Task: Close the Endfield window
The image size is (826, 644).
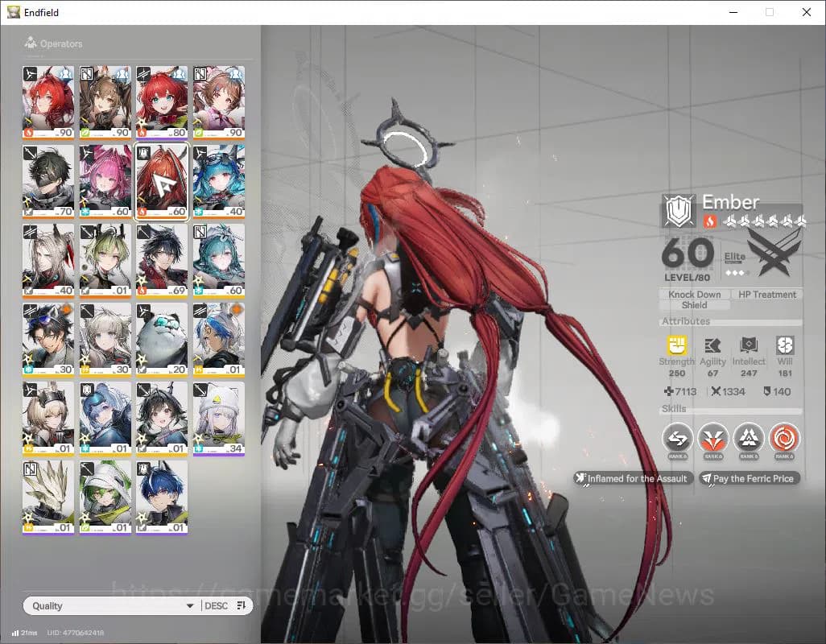Action: click(x=807, y=12)
